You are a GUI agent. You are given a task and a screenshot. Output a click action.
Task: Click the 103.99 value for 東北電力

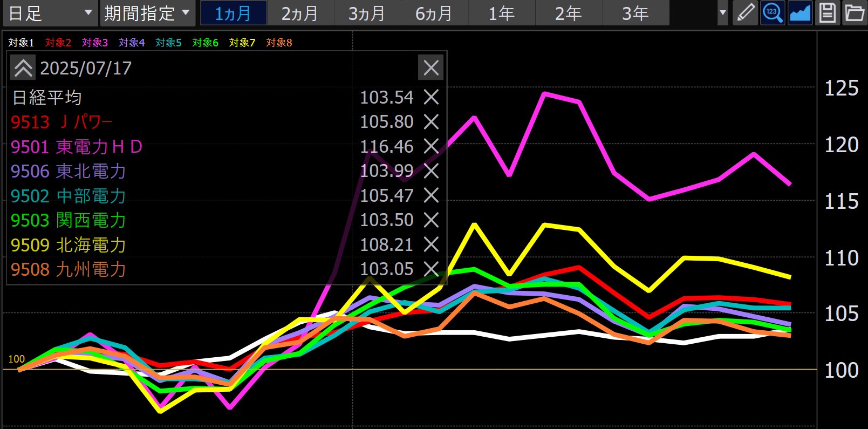tap(387, 171)
